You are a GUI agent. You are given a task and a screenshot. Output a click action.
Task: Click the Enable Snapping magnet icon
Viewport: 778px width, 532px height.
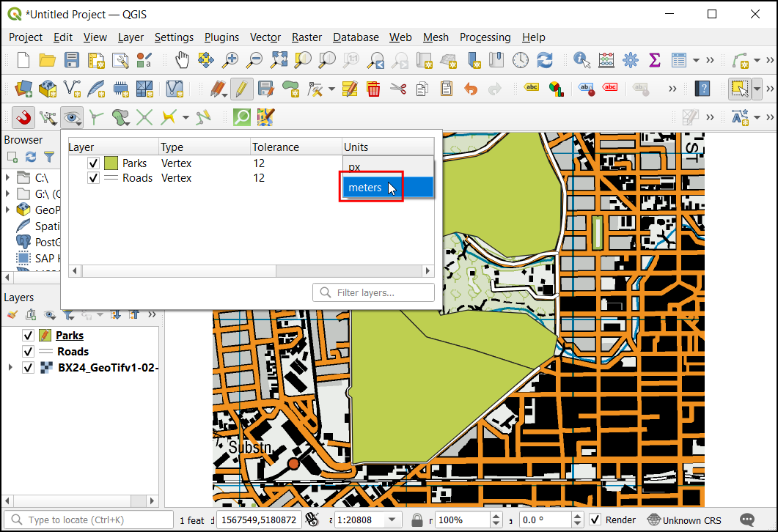pyautogui.click(x=23, y=117)
